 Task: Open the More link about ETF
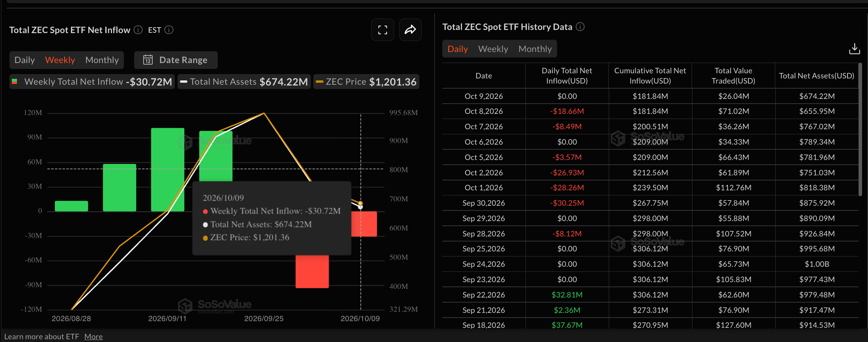click(94, 336)
